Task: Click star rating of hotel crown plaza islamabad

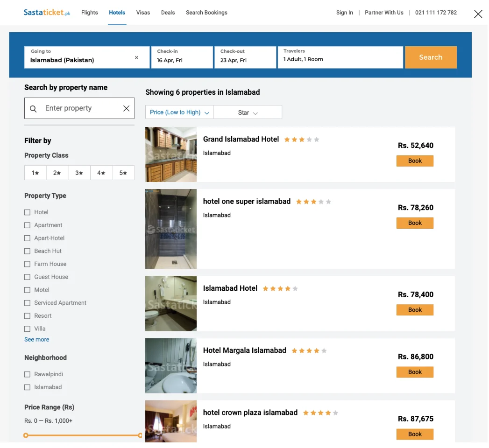Action: click(320, 413)
